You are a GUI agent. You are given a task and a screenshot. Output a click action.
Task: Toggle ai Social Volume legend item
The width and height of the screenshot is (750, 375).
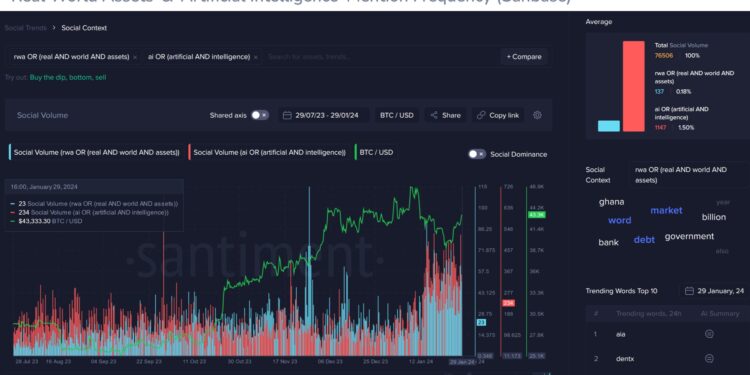click(x=267, y=152)
